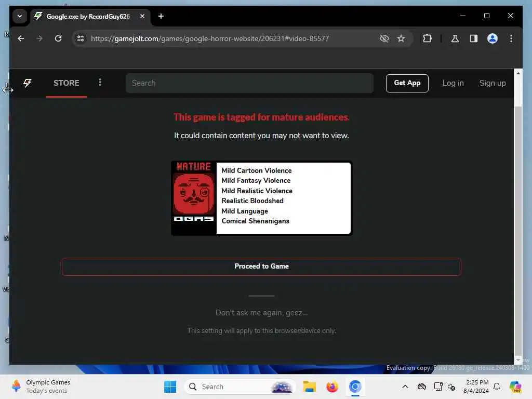
Task: Bookmark this page with the star
Action: [x=401, y=38]
